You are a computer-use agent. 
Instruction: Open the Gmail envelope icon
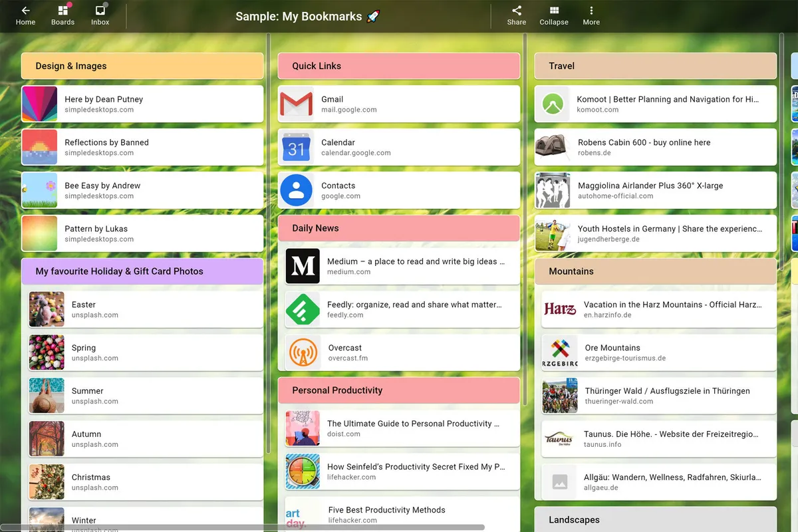(296, 104)
